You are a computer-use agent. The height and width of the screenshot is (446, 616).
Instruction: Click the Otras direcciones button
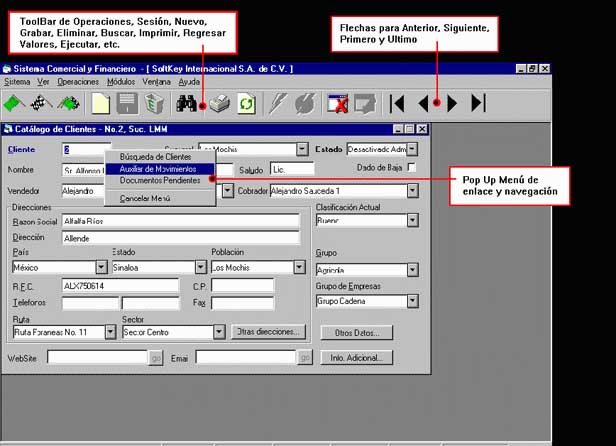click(268, 332)
